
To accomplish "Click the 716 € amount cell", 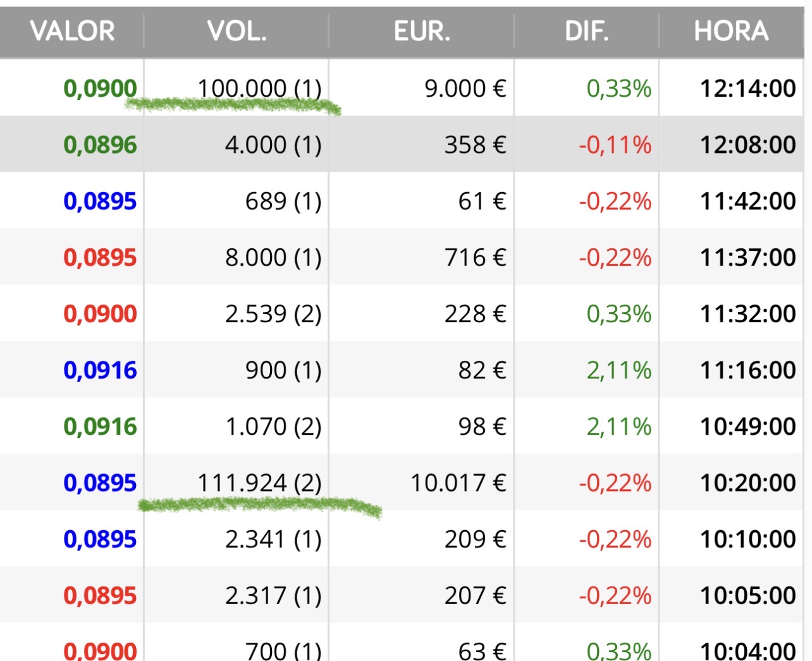I will [x=475, y=257].
